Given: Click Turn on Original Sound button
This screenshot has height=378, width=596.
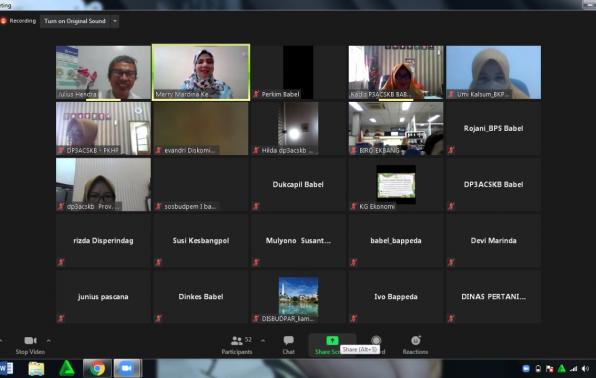Looking at the screenshot, I should pos(75,21).
